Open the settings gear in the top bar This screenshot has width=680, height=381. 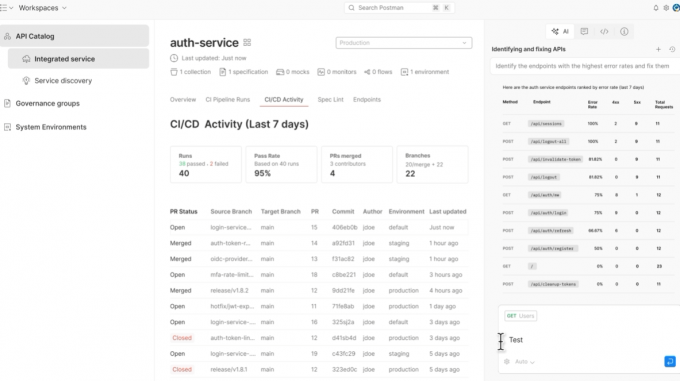pos(666,8)
